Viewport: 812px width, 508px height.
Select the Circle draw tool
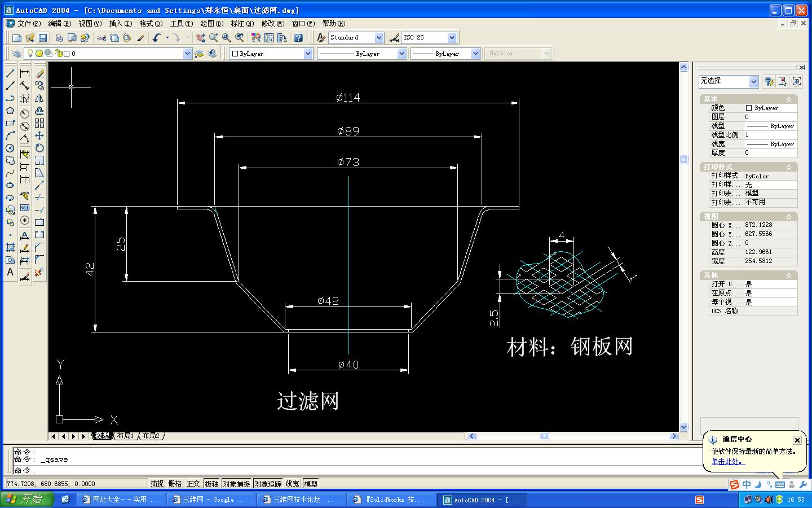[x=10, y=148]
